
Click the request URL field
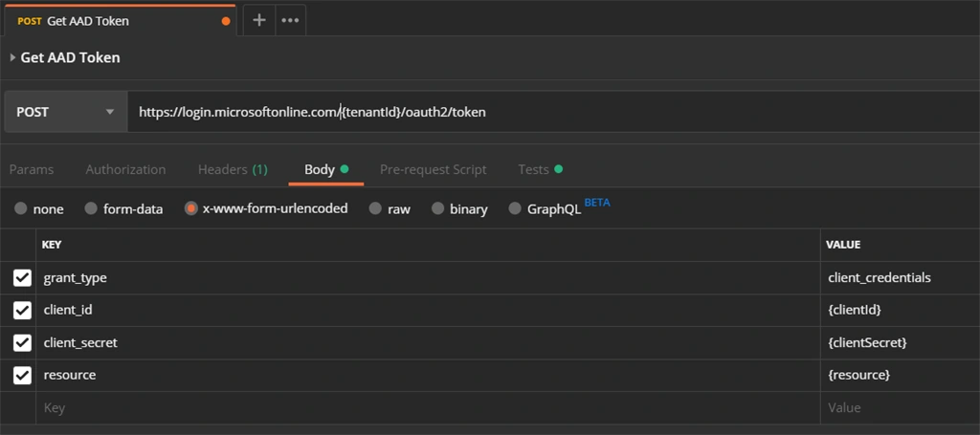click(553, 113)
